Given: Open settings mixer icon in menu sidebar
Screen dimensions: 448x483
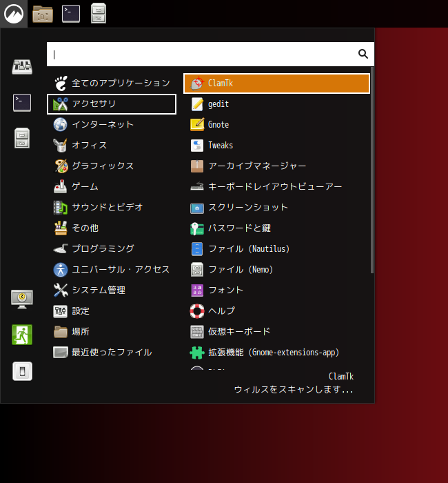Looking at the screenshot, I should pos(22,66).
